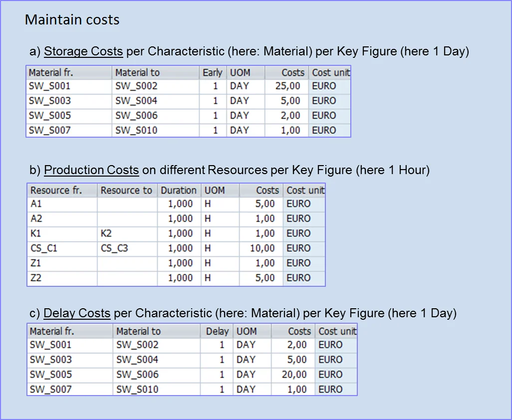Select SW_S007 cell in Delay Costs table
Viewport: 512px width, 420px height.
point(70,390)
